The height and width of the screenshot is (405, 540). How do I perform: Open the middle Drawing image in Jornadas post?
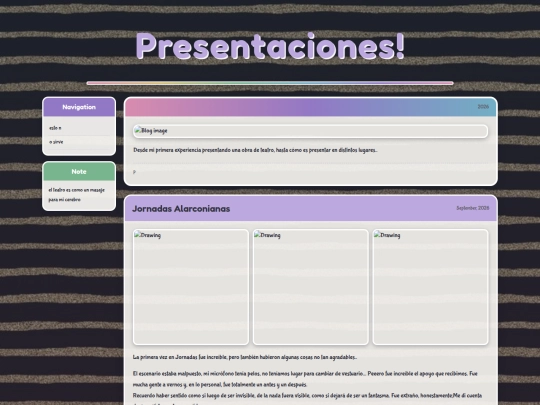(311, 287)
